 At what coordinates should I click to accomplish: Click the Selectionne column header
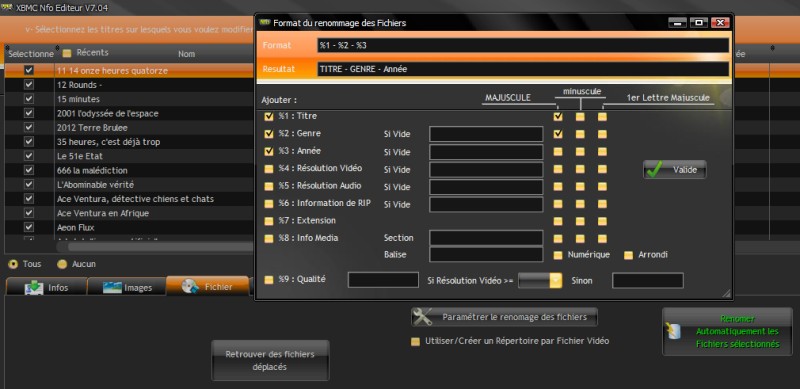[x=31, y=54]
